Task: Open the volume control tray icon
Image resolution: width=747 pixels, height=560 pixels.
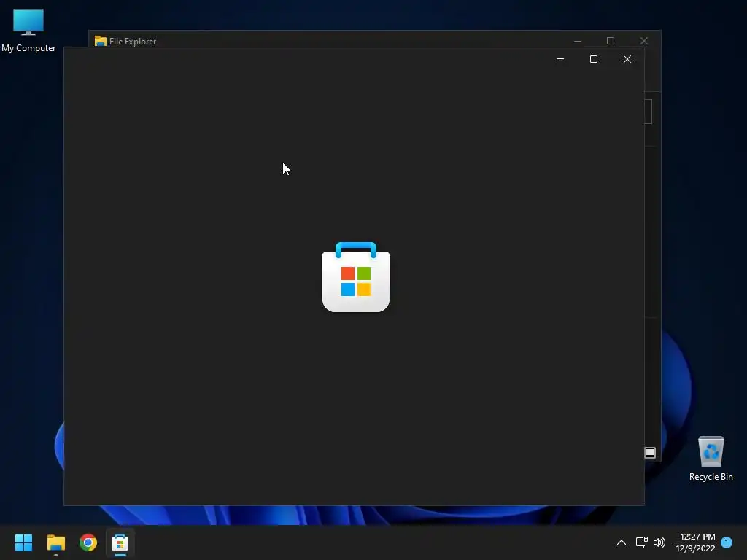Action: [659, 542]
